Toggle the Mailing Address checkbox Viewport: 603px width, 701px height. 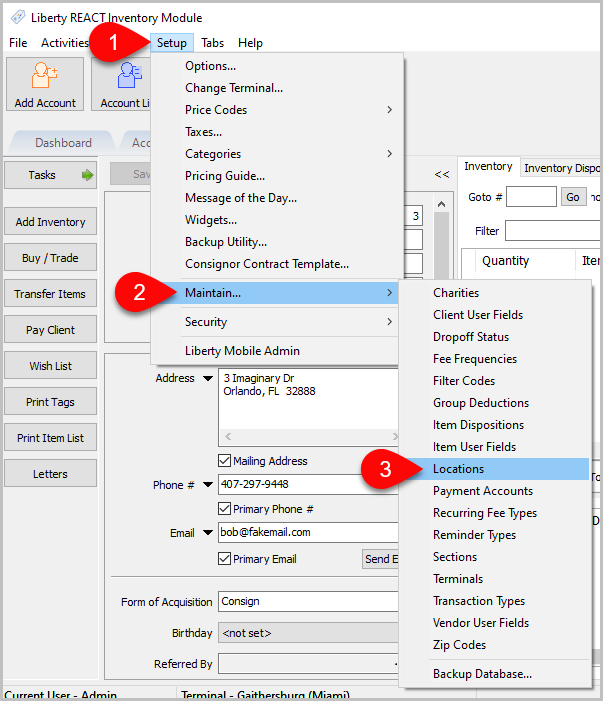pyautogui.click(x=224, y=460)
